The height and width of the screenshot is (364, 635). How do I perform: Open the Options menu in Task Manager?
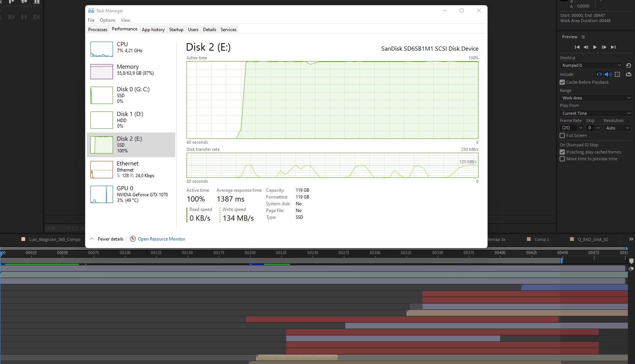pos(107,20)
